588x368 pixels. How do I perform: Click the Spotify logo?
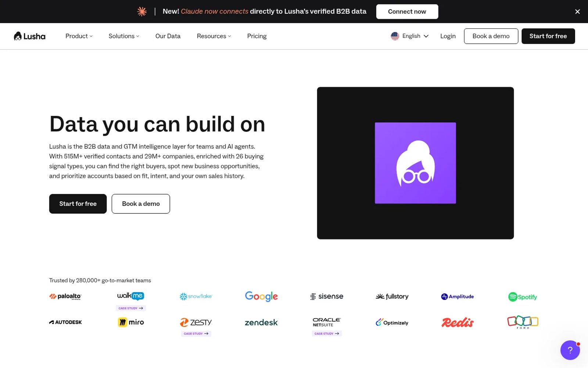tap(523, 297)
